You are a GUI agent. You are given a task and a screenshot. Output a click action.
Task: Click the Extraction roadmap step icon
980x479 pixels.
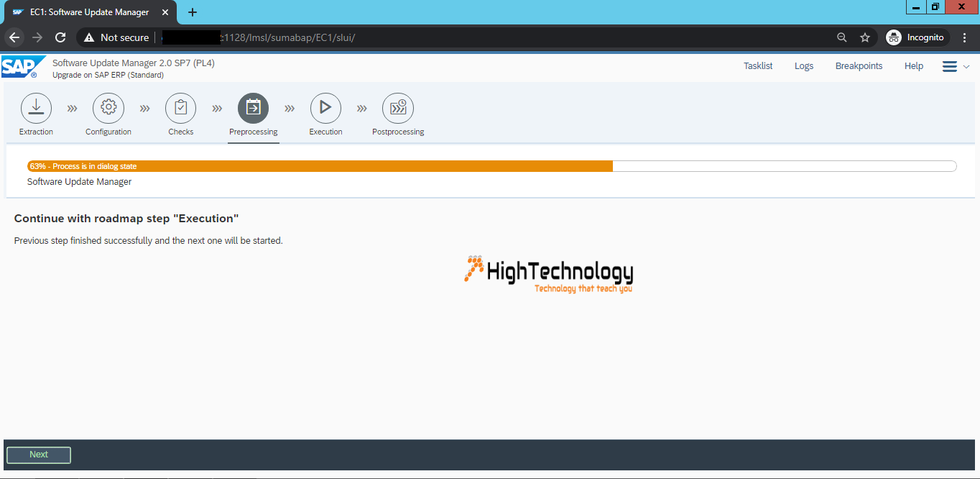(36, 108)
